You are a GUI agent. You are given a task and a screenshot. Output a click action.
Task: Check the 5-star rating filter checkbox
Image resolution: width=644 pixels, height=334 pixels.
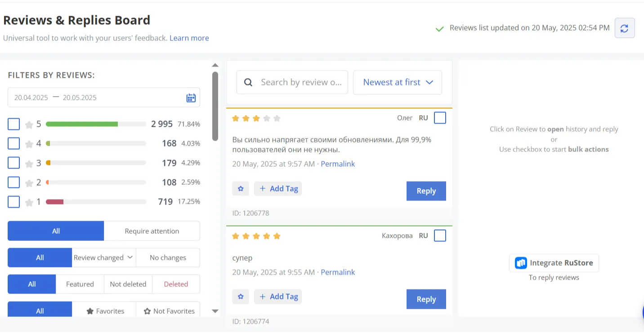click(x=14, y=124)
